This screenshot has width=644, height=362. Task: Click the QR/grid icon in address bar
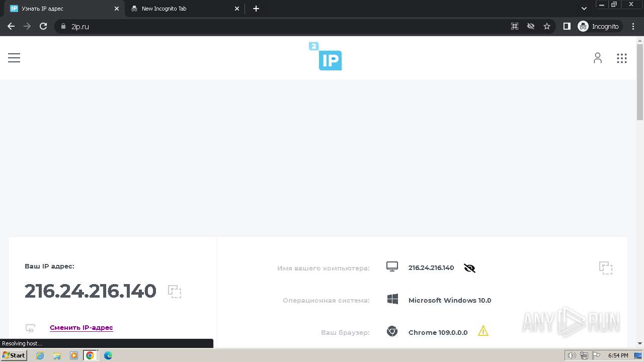[x=515, y=26]
